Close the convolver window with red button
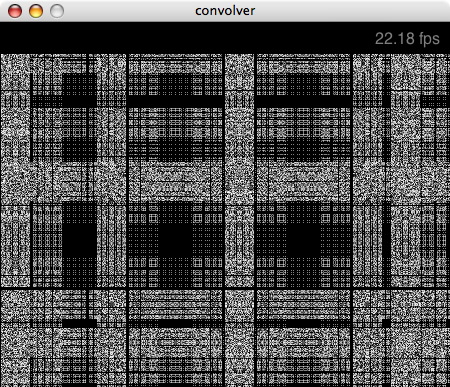 coord(15,11)
